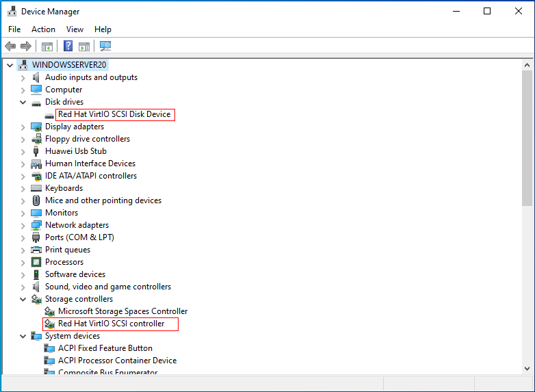The image size is (535, 392).
Task: Select Red Hat VirtIO SCSI controller
Action: 112,324
